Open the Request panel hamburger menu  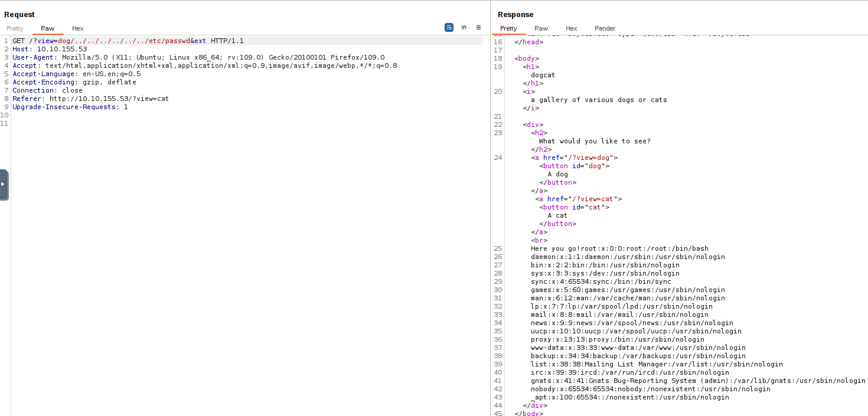click(478, 27)
